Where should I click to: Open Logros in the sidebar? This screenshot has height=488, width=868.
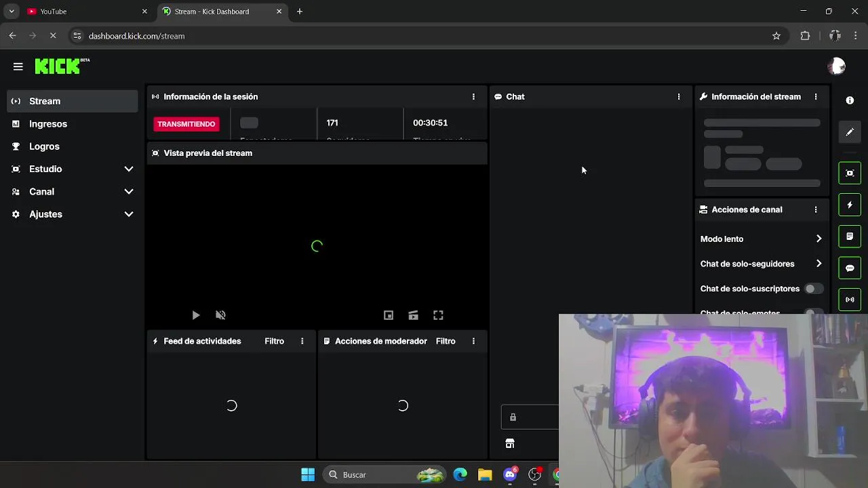73,146
